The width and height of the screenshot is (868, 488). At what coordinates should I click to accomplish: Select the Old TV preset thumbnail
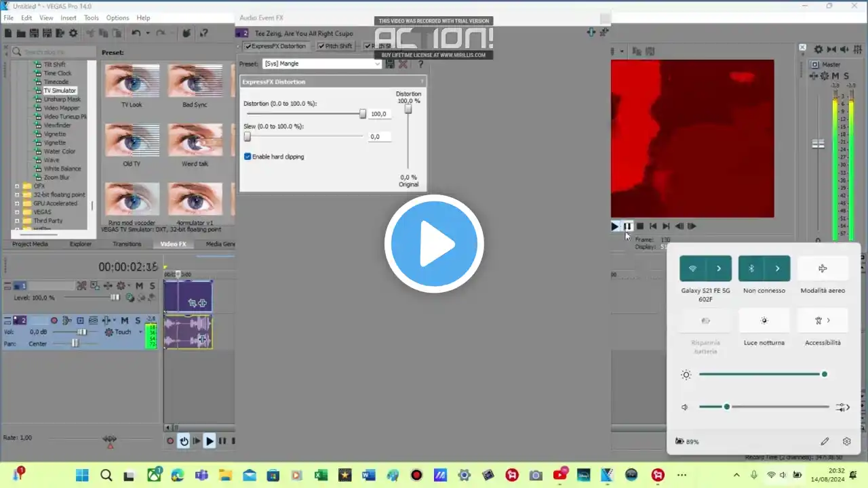point(132,140)
